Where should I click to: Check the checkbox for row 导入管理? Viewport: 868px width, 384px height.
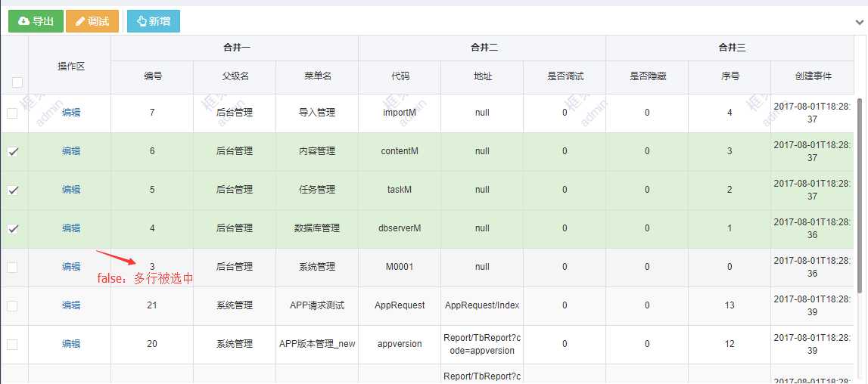(12, 113)
